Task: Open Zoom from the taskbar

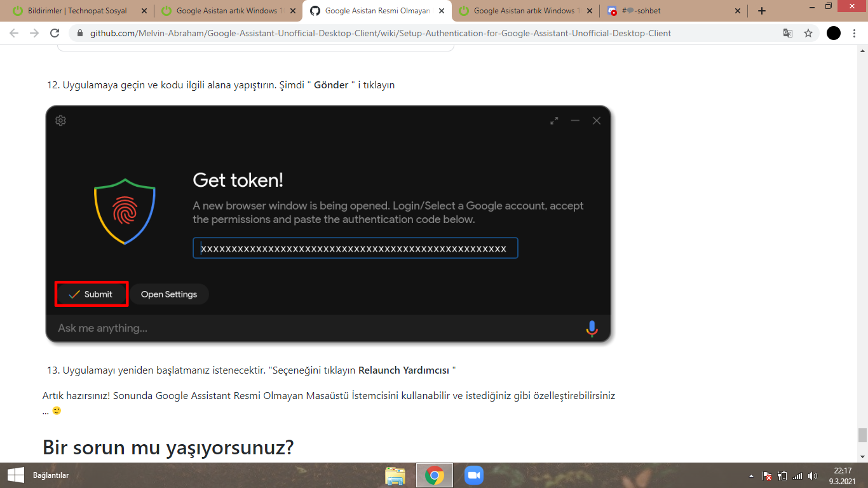Action: 474,475
